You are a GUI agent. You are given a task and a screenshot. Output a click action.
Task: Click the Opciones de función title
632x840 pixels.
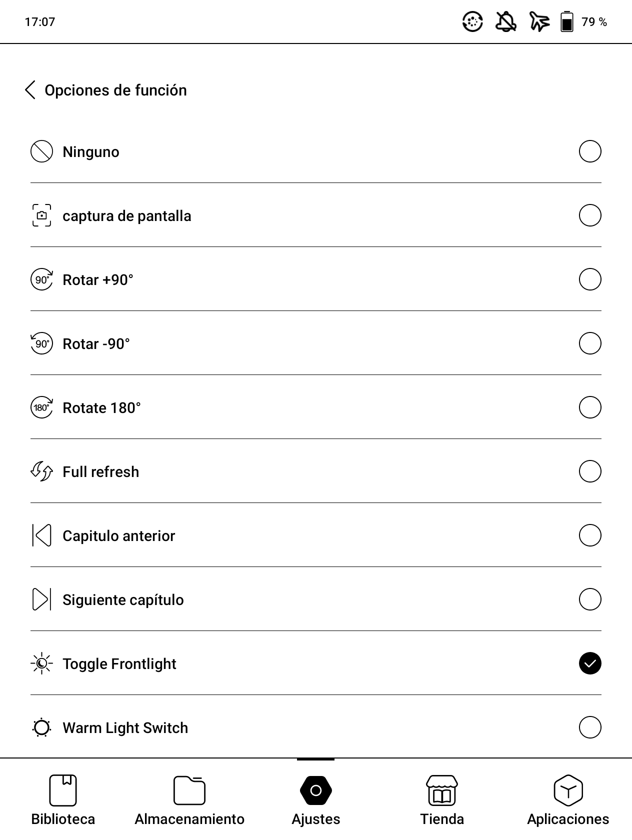pyautogui.click(x=115, y=90)
